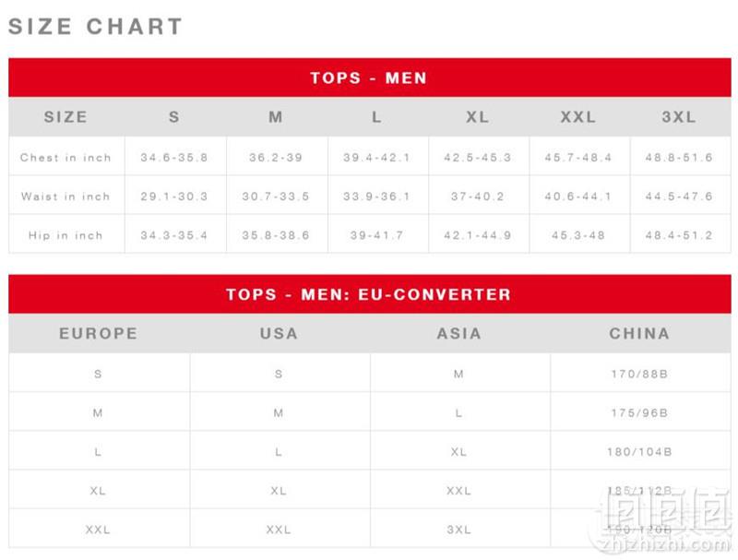
Task: Select the XL size column header
Action: (478, 117)
